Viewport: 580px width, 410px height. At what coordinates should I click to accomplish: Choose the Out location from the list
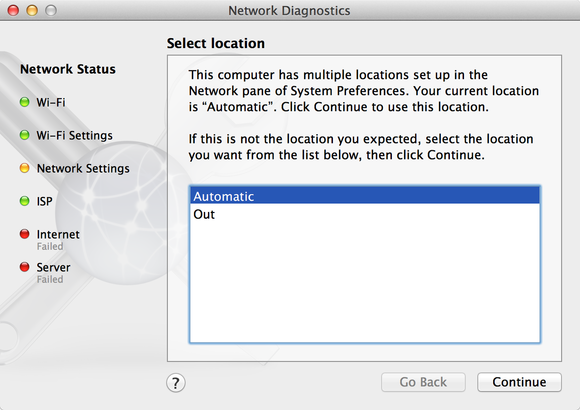click(x=365, y=214)
